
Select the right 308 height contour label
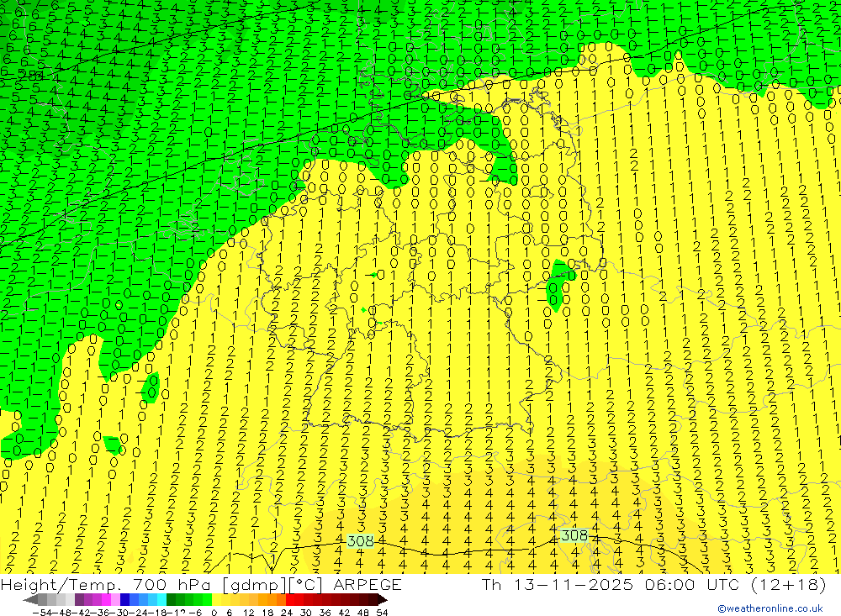[574, 535]
